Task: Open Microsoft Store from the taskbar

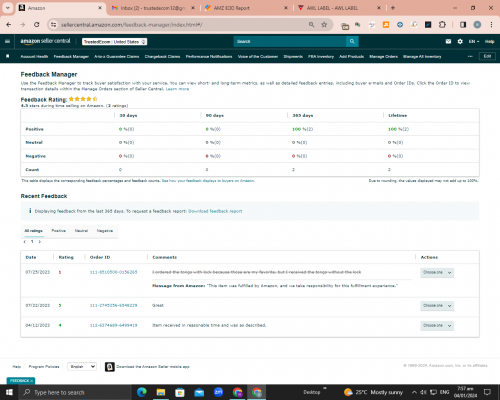Action: point(180,392)
